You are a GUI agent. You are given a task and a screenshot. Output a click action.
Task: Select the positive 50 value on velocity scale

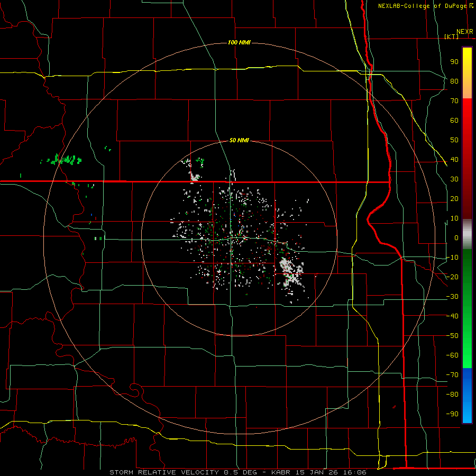[x=454, y=140]
